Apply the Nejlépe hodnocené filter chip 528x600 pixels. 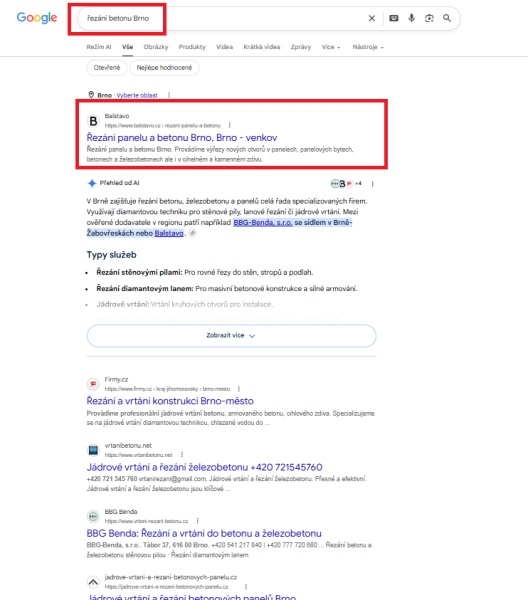coord(164,68)
